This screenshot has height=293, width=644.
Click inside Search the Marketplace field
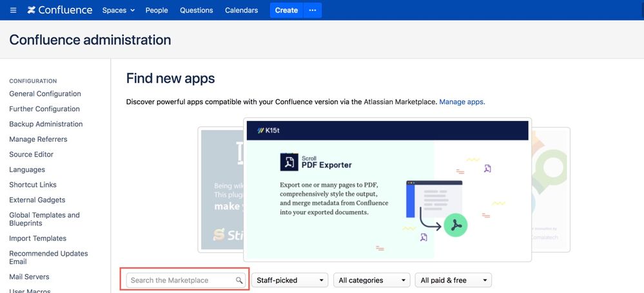click(x=185, y=280)
